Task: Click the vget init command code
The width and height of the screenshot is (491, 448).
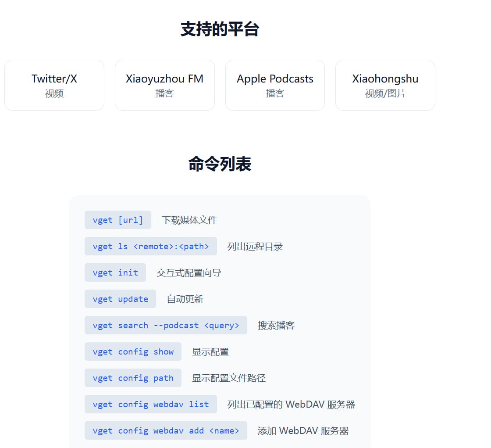Action: click(x=115, y=272)
